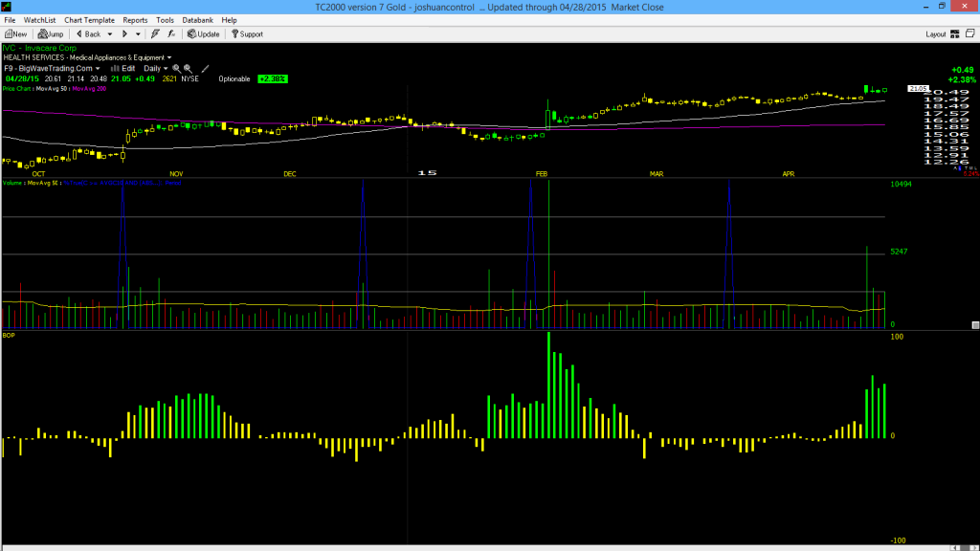Click the Volume indicator legend label
980x551 pixels.
point(11,183)
